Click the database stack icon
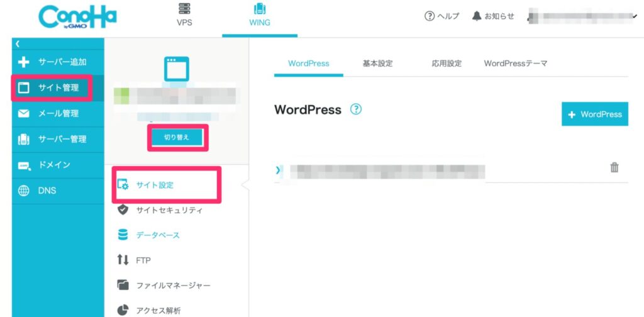This screenshot has width=644, height=317. (123, 235)
